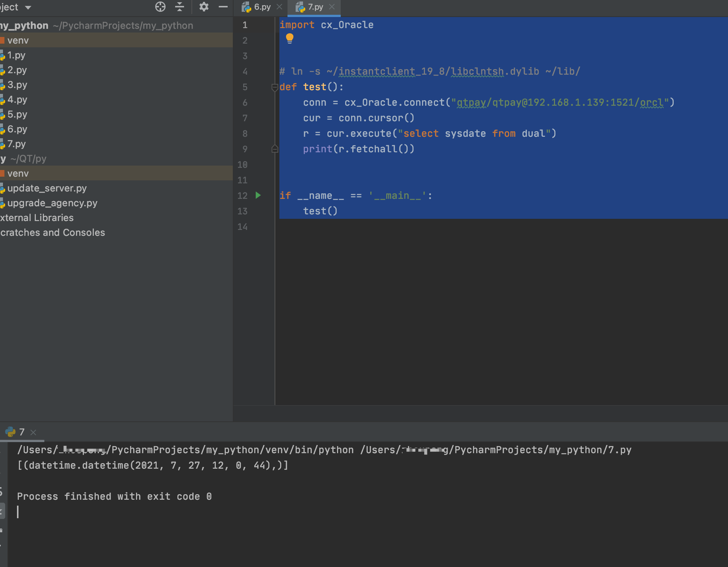Open the Project view dropdown arrow
Screen dimensions: 728x567
(x=28, y=7)
